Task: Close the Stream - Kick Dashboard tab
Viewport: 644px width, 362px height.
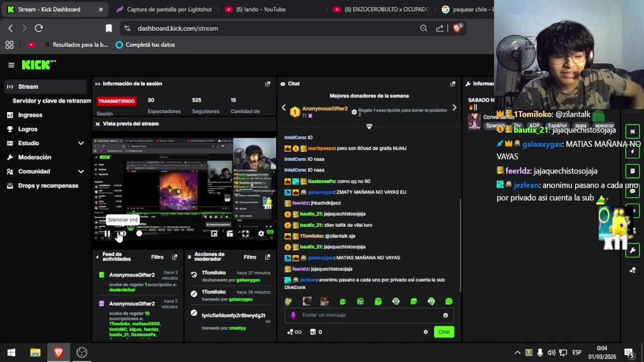Action: point(101,10)
